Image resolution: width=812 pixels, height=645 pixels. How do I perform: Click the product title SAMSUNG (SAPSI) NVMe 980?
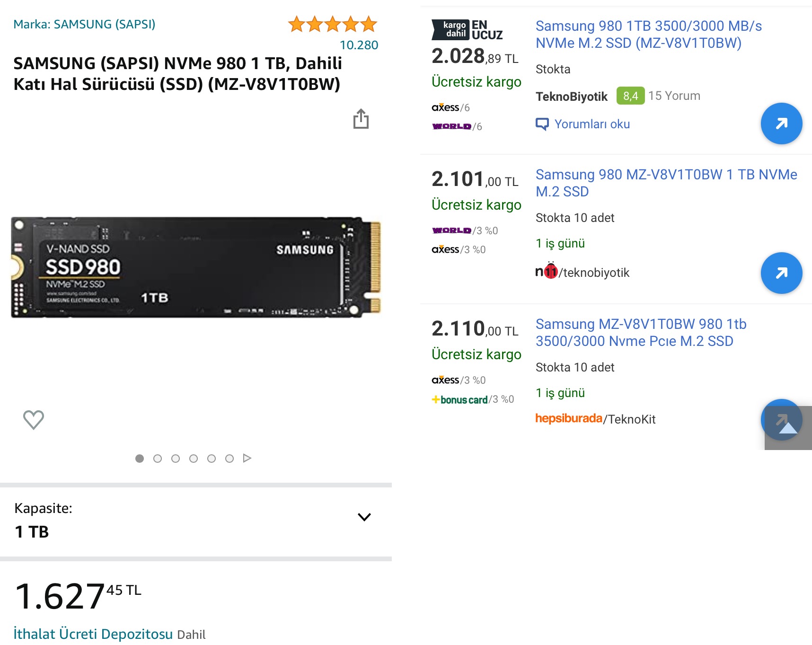tap(177, 73)
